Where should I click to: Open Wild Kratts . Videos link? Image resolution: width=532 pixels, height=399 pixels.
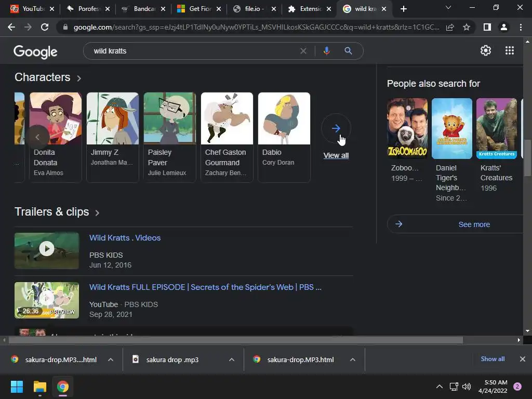tap(125, 238)
